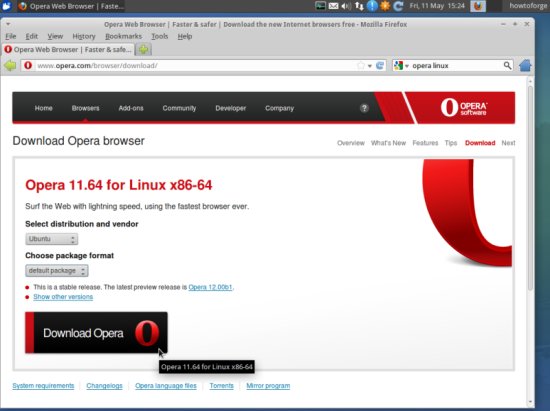Open the help question mark icon
Viewport: 550px width, 411px height.
click(364, 108)
